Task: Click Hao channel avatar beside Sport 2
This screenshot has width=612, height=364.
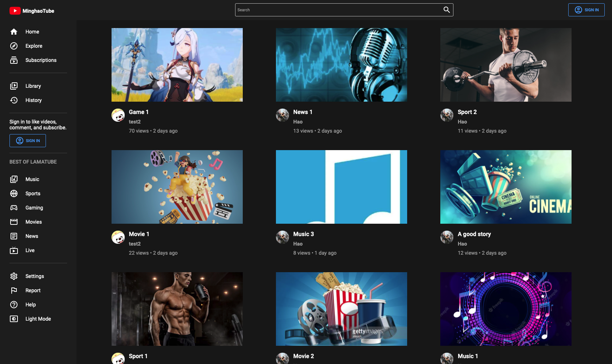Action: coord(447,115)
